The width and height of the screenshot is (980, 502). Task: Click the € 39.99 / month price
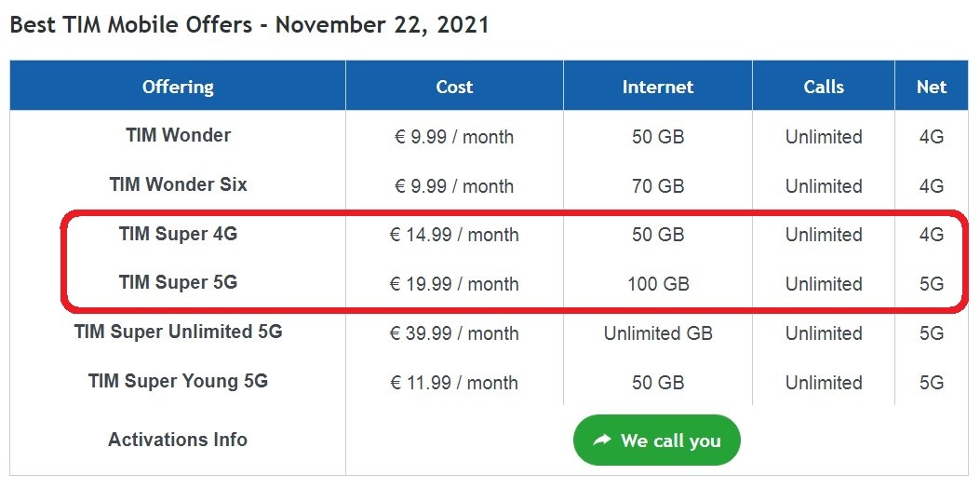[454, 333]
